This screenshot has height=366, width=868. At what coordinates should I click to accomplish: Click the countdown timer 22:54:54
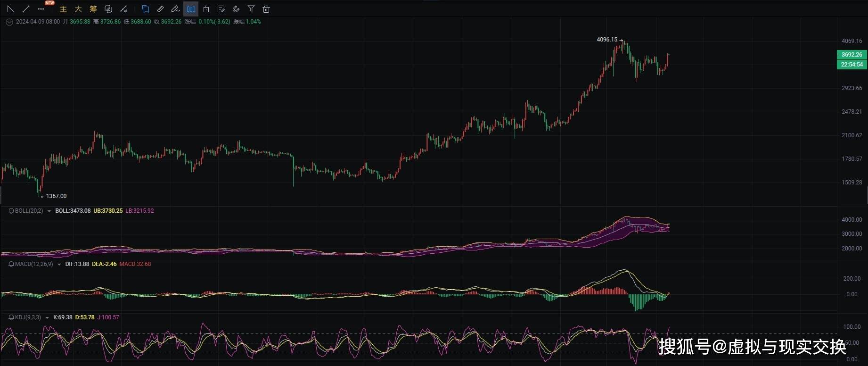[852, 65]
